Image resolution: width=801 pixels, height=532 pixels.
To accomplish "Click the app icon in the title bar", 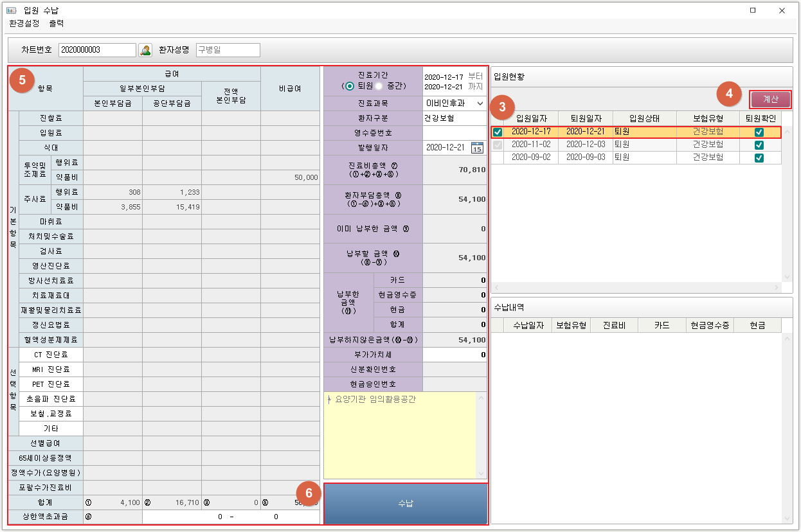I will coord(11,10).
